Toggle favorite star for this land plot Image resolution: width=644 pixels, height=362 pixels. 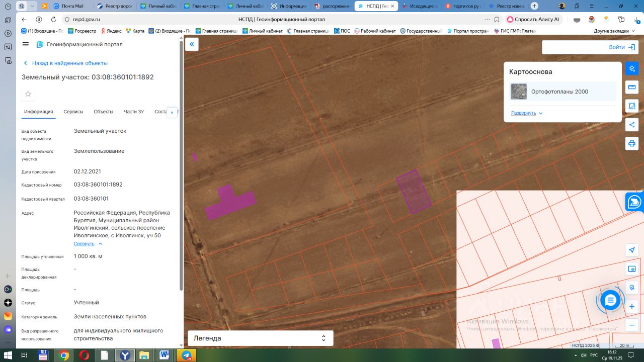click(x=28, y=94)
